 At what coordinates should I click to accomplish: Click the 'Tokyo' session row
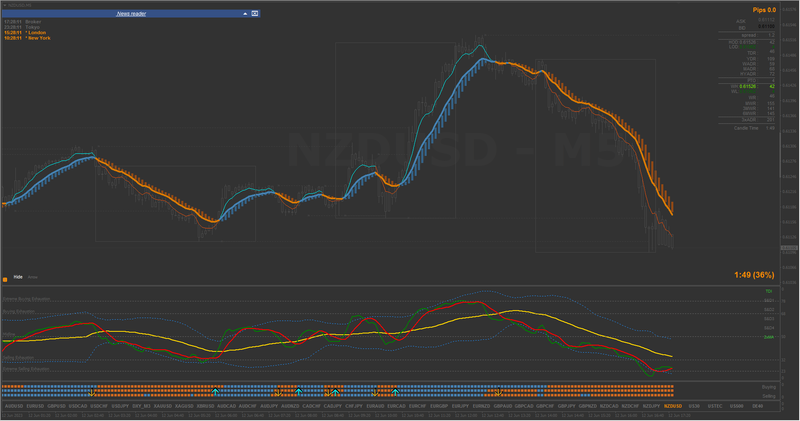click(21, 27)
